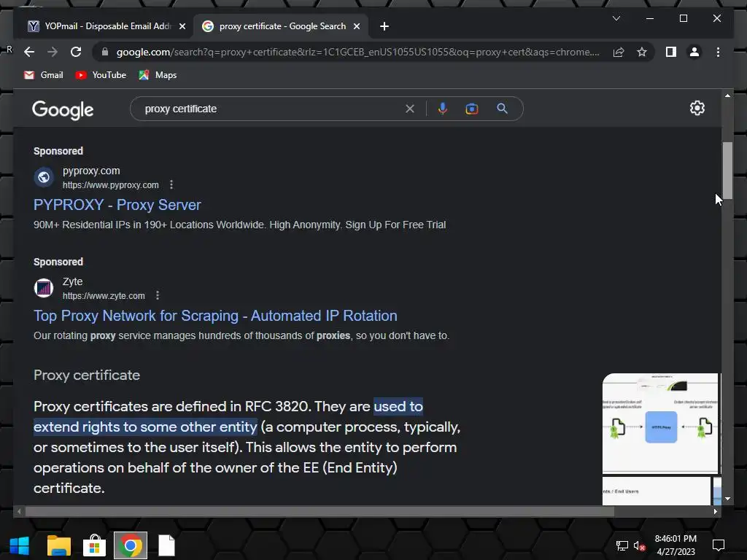Open the Chrome three-dot menu
The width and height of the screenshot is (747, 560).
[x=718, y=52]
